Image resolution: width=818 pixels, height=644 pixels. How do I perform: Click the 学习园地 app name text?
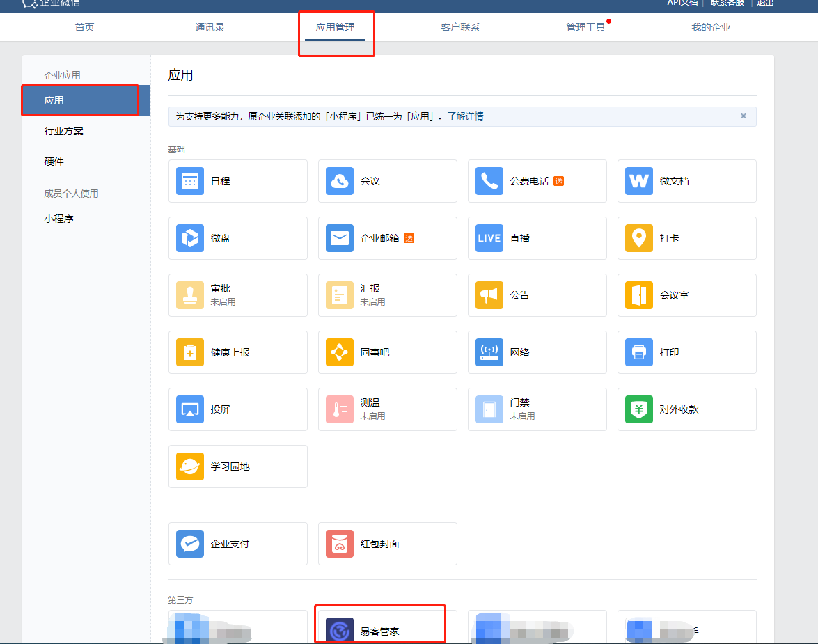click(230, 466)
